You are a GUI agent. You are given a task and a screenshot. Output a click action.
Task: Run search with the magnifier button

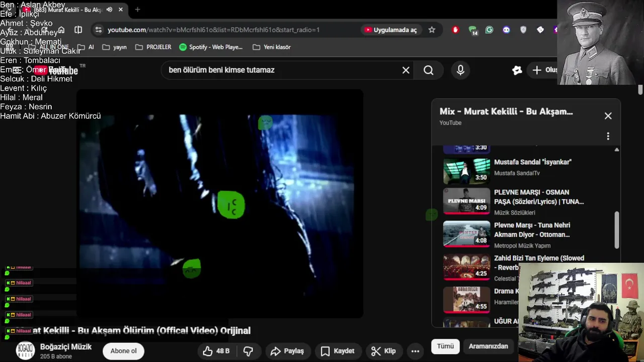tap(428, 70)
